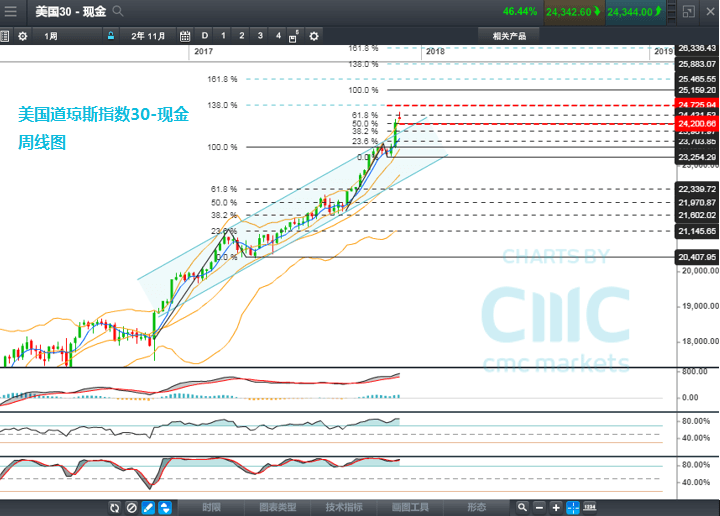
Task: Select chart layout preset 1
Action: (223, 36)
